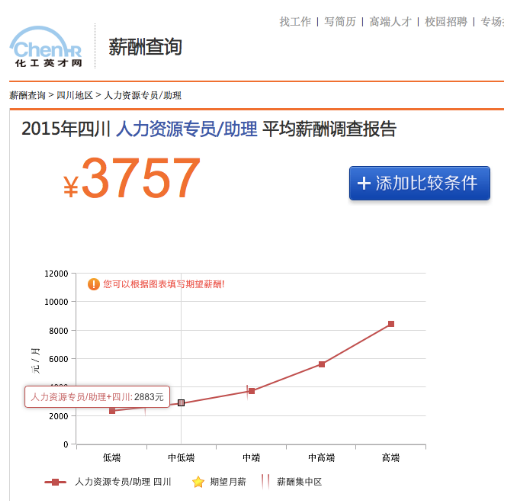
Task: Select the 低端 data point marker
Action: (x=112, y=411)
